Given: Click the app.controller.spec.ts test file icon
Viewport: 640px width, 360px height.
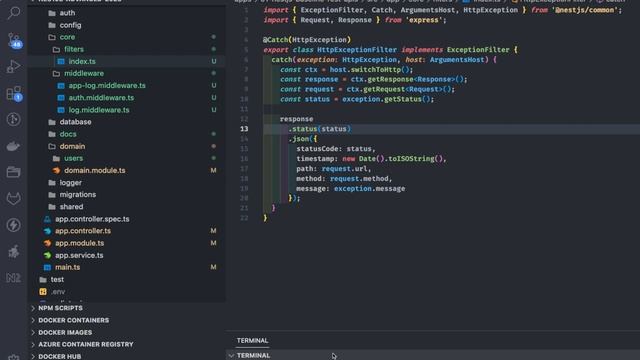Looking at the screenshot, I should (47, 219).
